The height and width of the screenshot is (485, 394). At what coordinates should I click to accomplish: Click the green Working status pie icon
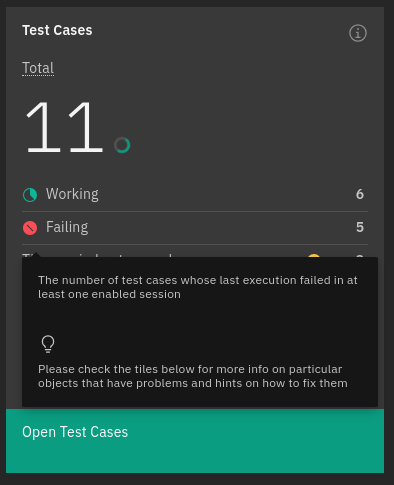coord(30,195)
